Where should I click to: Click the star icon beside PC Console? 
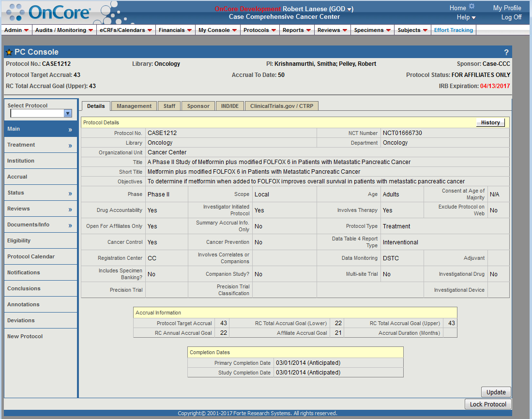[9, 52]
